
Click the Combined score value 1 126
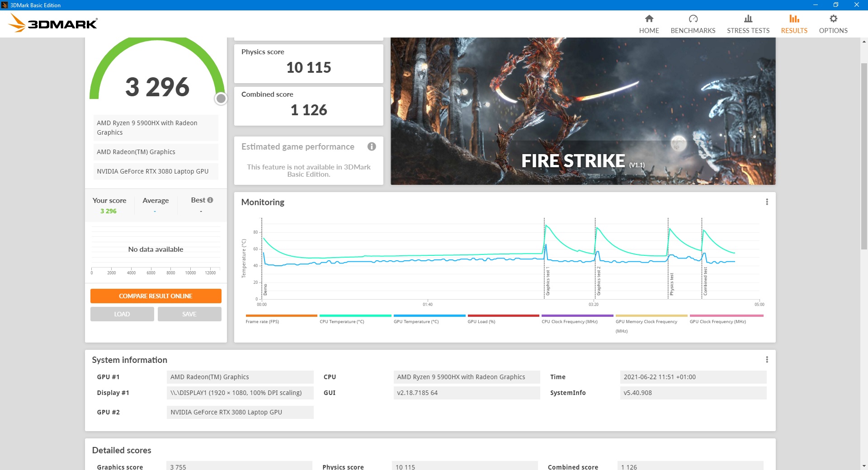point(309,110)
